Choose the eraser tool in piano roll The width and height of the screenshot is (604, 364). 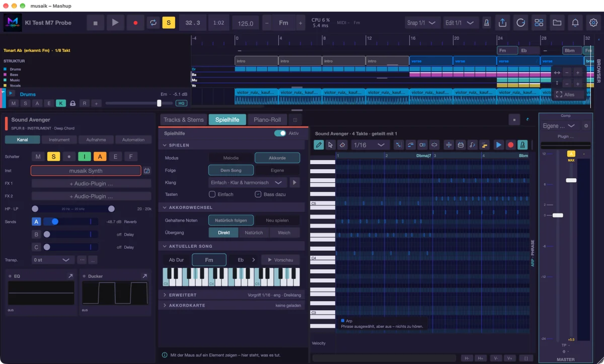tap(342, 145)
